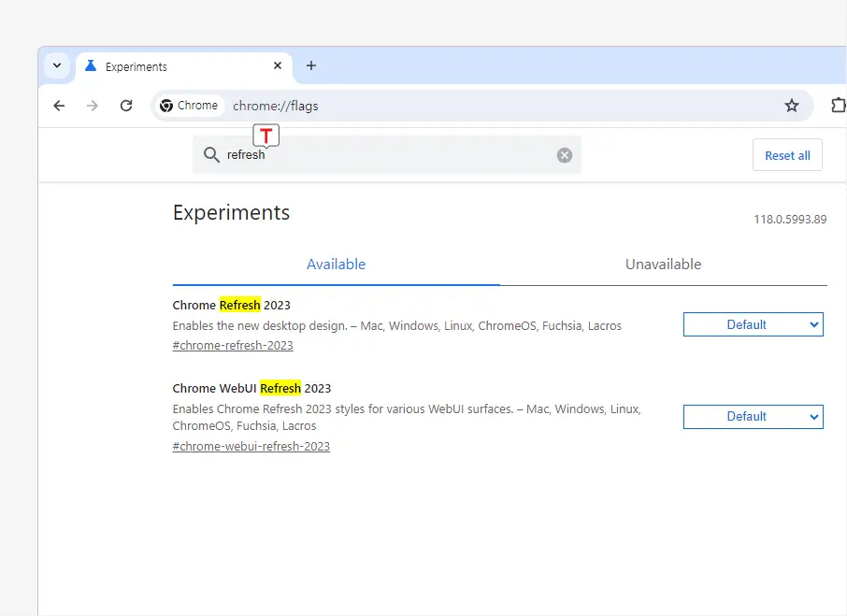Click the Chrome site info chip
Image resolution: width=847 pixels, height=616 pixels.
[189, 106]
